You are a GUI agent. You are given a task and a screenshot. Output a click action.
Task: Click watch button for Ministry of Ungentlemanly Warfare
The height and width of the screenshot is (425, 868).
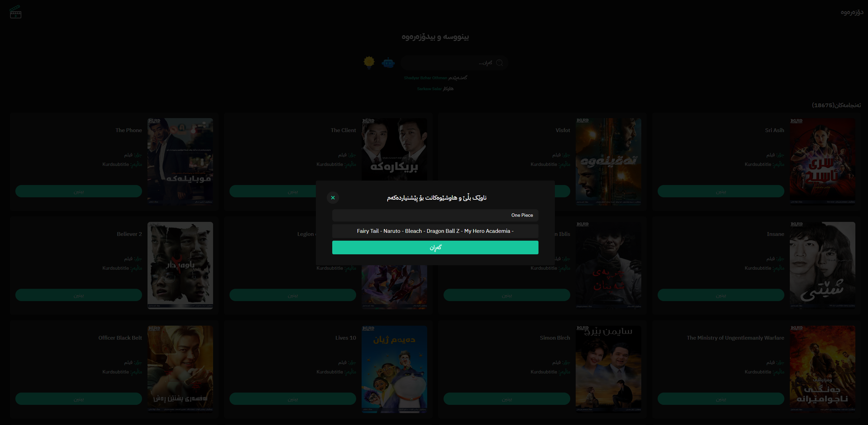tap(721, 399)
